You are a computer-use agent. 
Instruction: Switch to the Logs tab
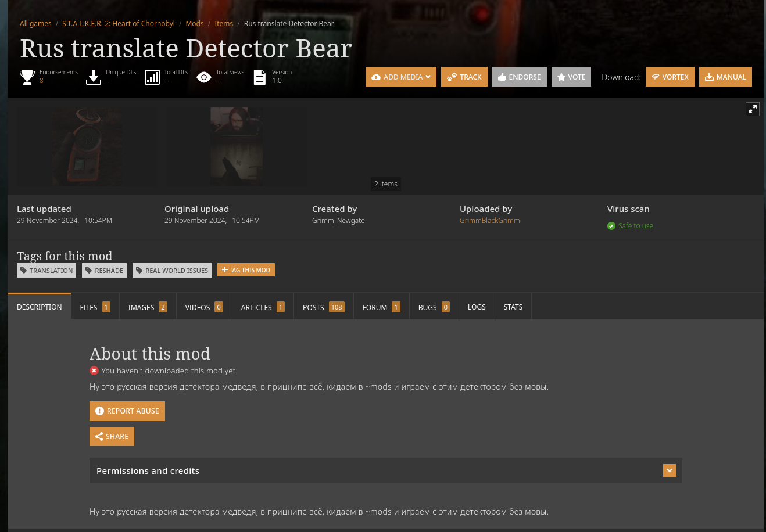tap(477, 307)
